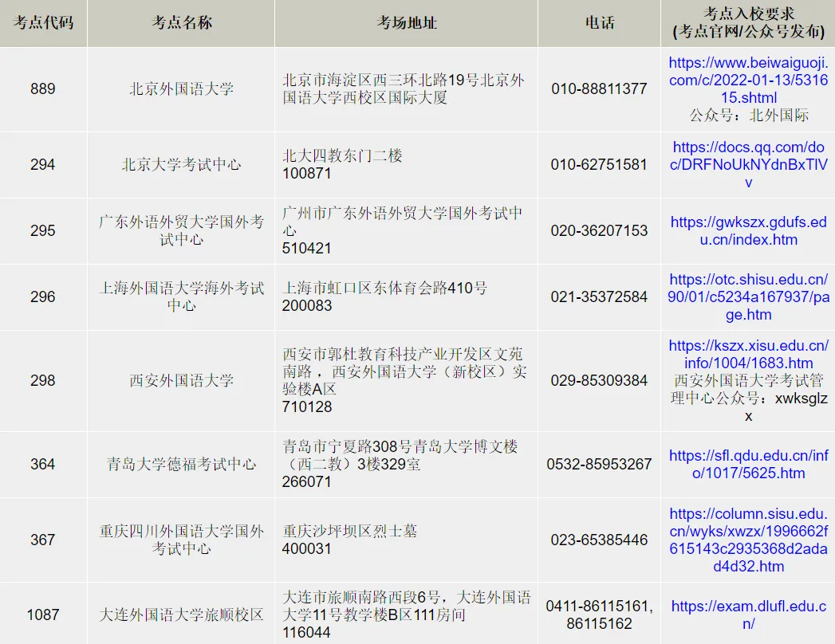This screenshot has height=644, width=835.
Task: Select test center code 294
Action: pos(43,164)
